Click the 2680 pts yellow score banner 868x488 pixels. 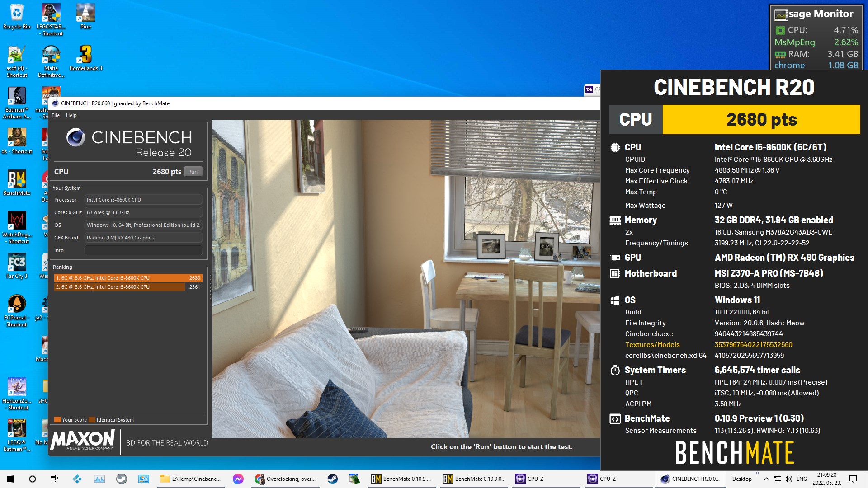761,120
